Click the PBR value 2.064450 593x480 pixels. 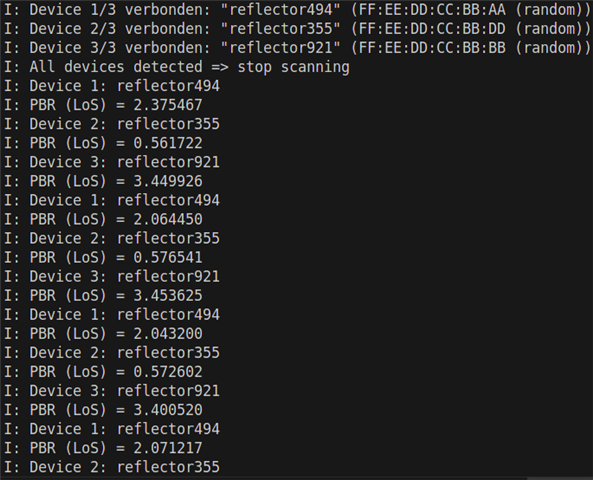coord(168,219)
